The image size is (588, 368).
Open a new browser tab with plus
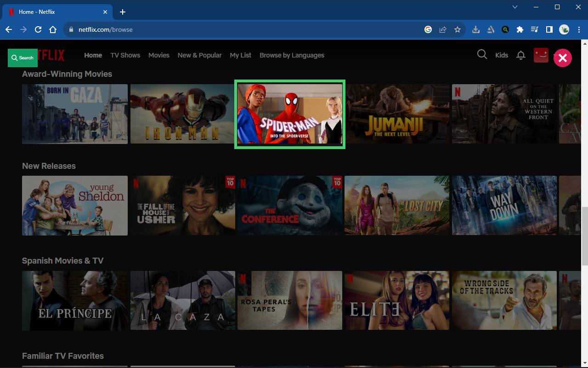tap(123, 12)
